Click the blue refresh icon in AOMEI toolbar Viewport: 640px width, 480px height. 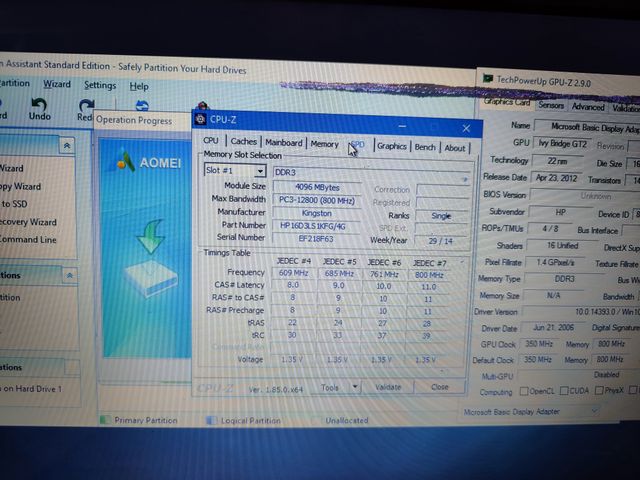[x=142, y=106]
